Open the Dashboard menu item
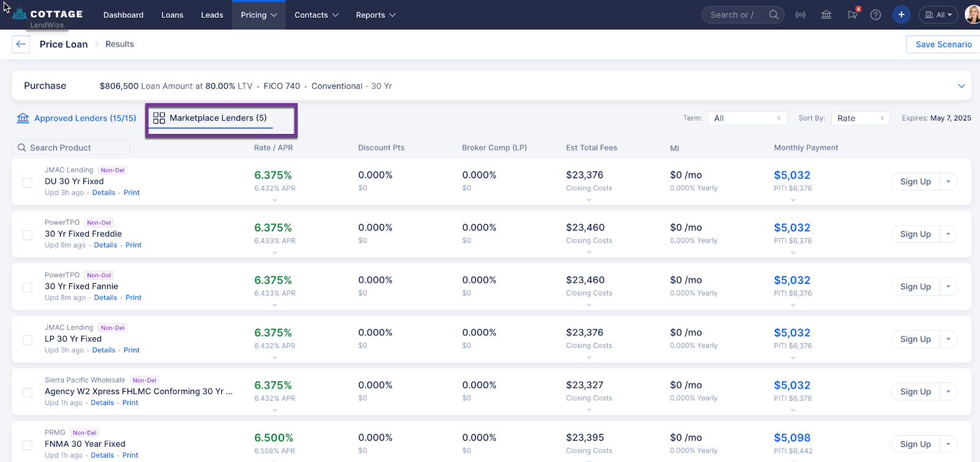This screenshot has height=462, width=980. [x=123, y=15]
